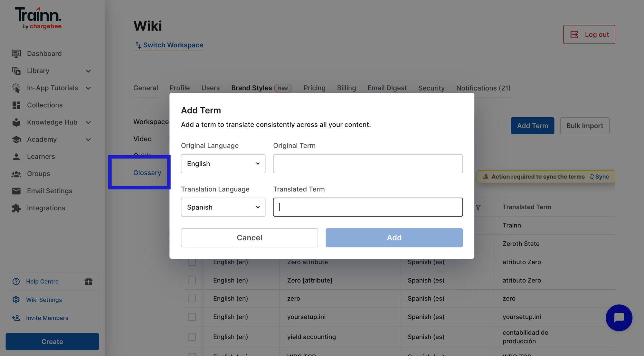Image resolution: width=644 pixels, height=356 pixels.
Task: Tick checkbox for zero row
Action: 192,298
